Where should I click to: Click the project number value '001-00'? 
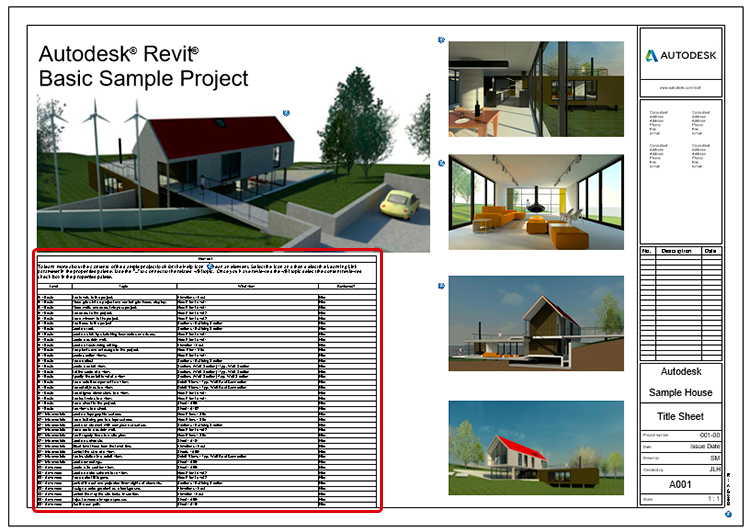click(x=710, y=435)
